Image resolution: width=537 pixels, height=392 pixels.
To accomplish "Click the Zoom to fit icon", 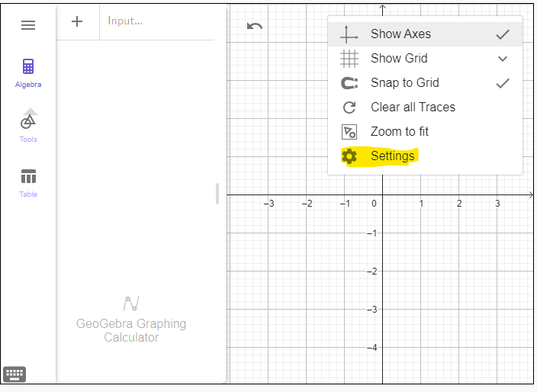I will click(x=349, y=132).
